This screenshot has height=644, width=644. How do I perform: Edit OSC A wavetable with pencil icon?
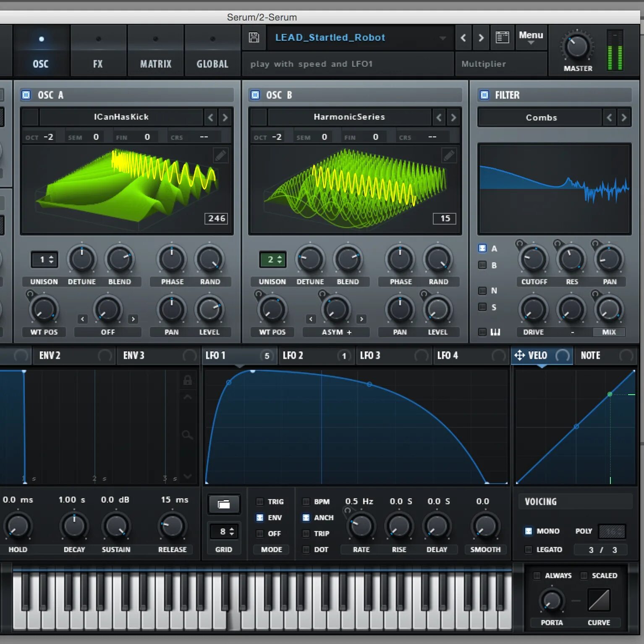(x=221, y=155)
